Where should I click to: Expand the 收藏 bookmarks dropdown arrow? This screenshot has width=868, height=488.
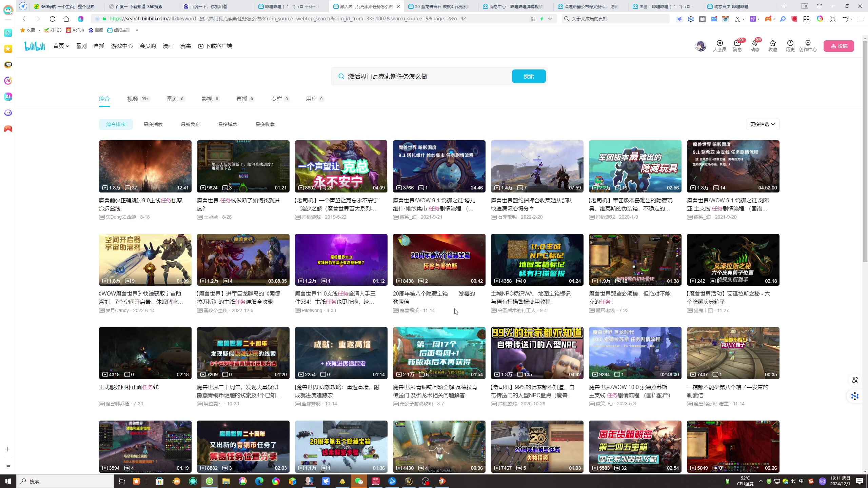pyautogui.click(x=39, y=30)
